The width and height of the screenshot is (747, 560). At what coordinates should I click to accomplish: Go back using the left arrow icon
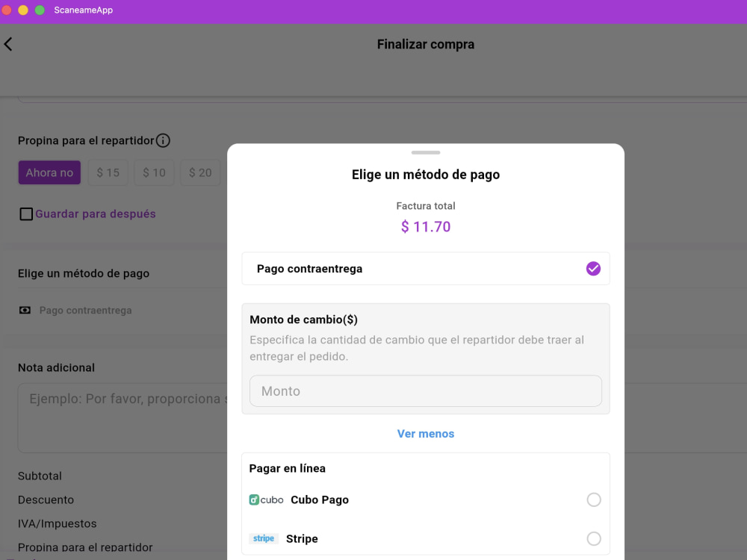(8, 44)
